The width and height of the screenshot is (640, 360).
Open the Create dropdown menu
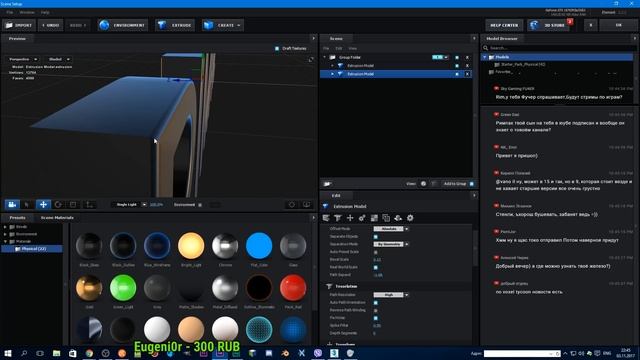point(222,25)
